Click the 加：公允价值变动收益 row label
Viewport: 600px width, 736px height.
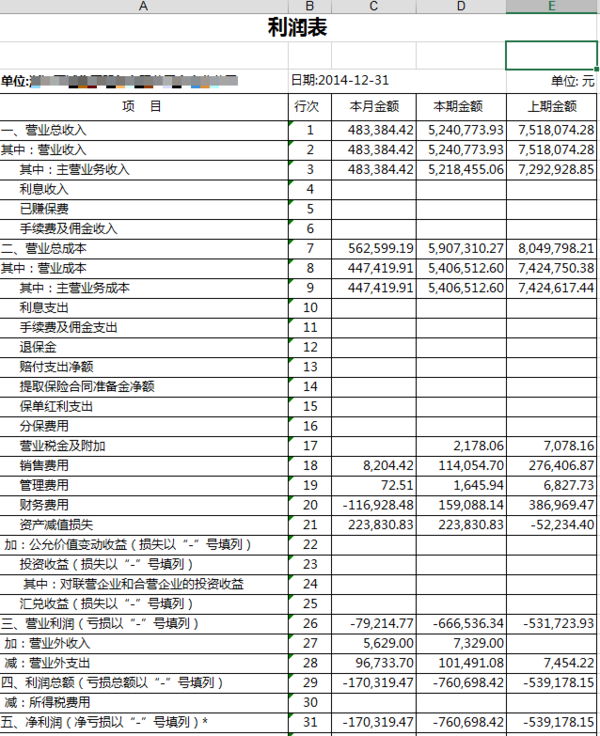click(x=128, y=544)
